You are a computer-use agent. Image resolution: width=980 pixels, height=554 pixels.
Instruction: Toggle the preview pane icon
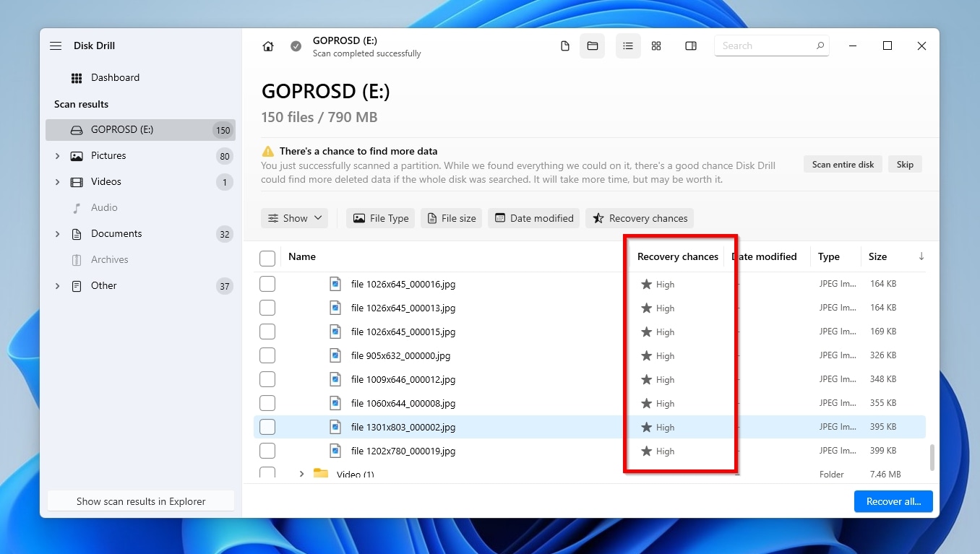coord(691,46)
